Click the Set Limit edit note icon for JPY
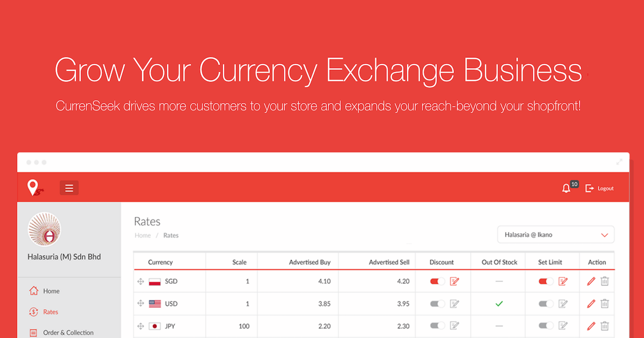This screenshot has height=338, width=644. click(563, 326)
